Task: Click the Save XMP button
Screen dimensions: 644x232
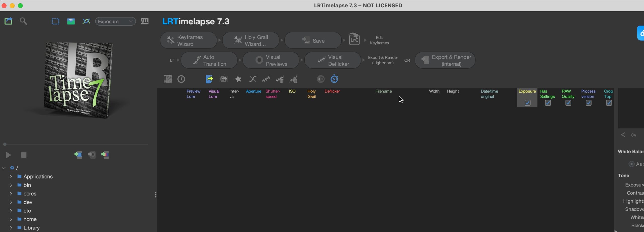Action: pos(313,40)
